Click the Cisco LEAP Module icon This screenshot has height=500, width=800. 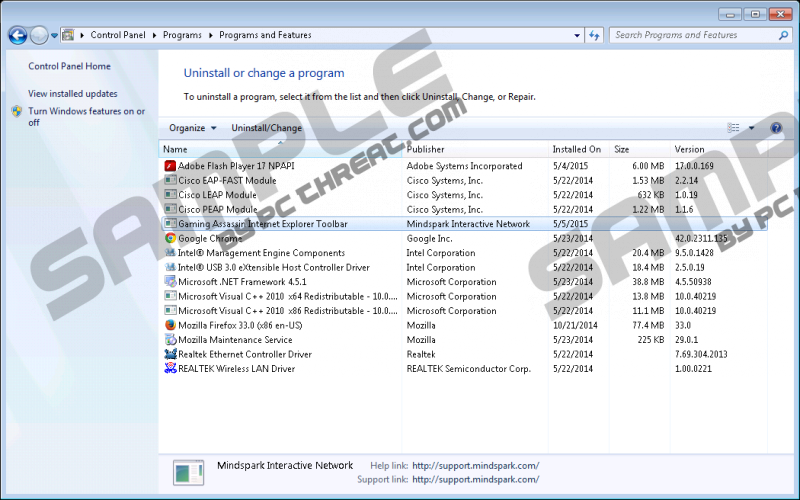click(x=170, y=195)
